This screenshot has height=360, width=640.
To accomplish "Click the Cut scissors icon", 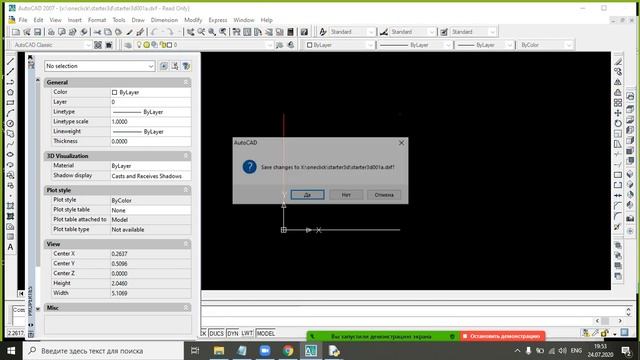I will [x=97, y=32].
